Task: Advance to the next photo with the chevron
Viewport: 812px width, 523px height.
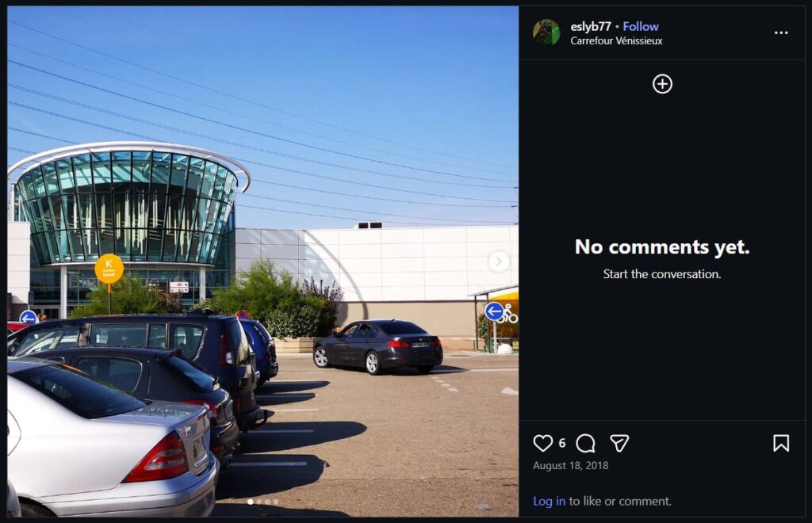Action: (499, 261)
